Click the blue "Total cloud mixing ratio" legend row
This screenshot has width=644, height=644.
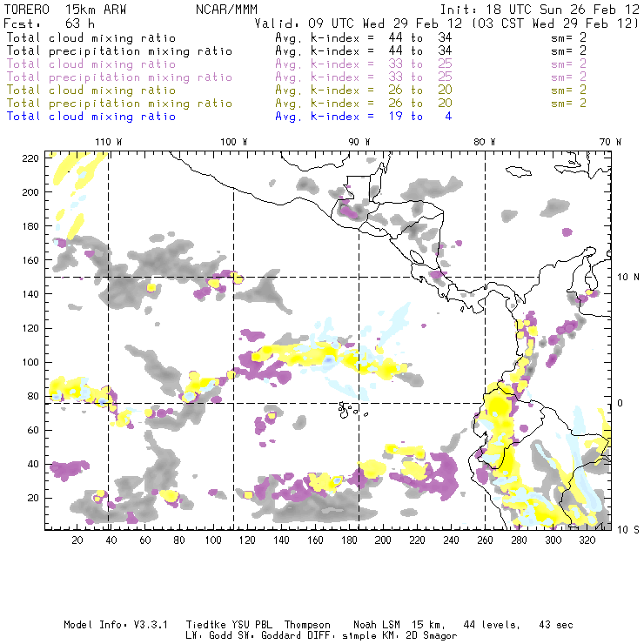point(229,117)
